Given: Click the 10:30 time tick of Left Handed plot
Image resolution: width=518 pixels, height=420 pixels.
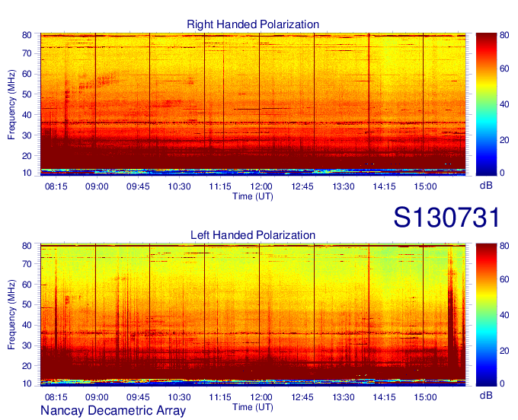Looking at the screenshot, I should [x=179, y=397].
